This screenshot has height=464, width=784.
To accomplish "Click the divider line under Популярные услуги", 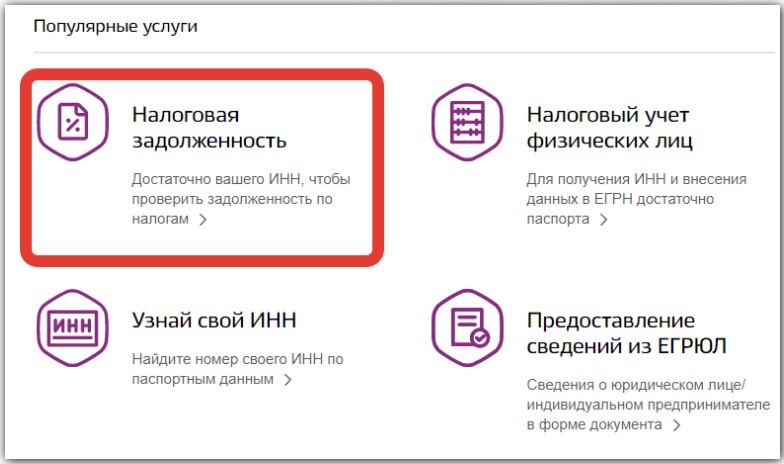I will (400, 52).
